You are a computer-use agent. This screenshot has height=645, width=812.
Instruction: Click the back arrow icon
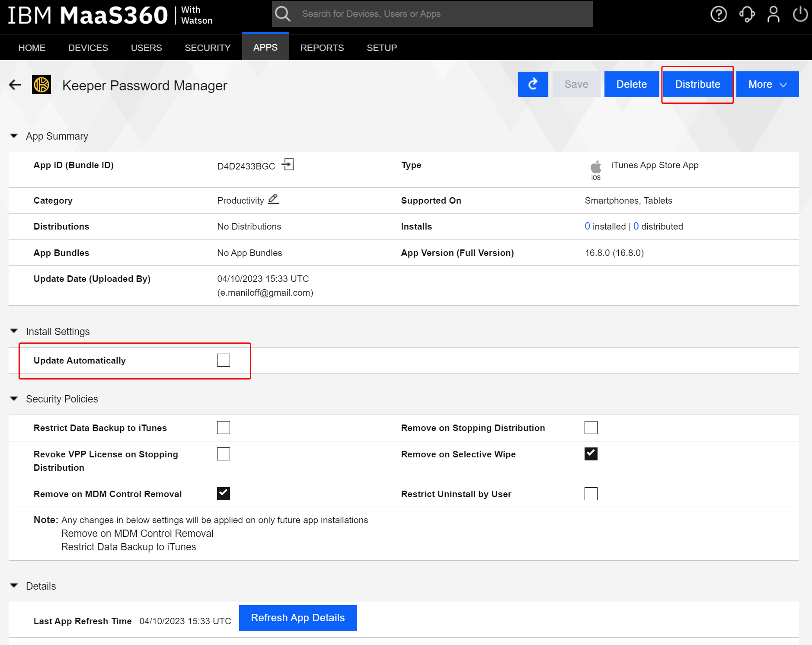coord(15,85)
